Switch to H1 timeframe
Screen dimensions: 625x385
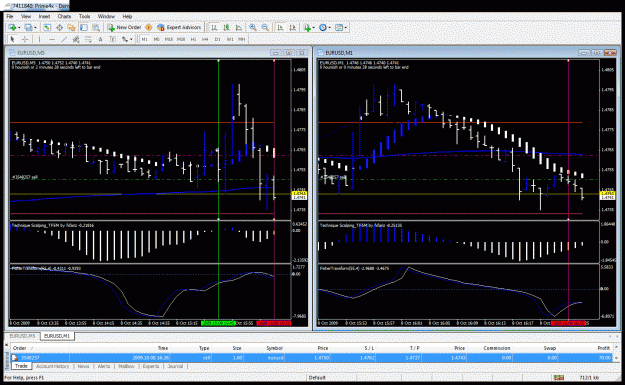[x=193, y=39]
